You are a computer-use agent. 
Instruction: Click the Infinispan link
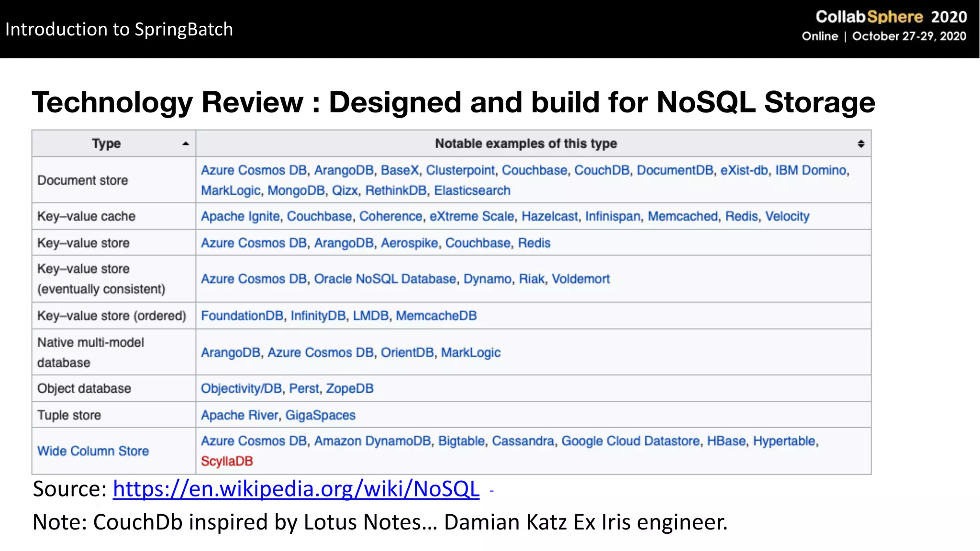pyautogui.click(x=612, y=216)
